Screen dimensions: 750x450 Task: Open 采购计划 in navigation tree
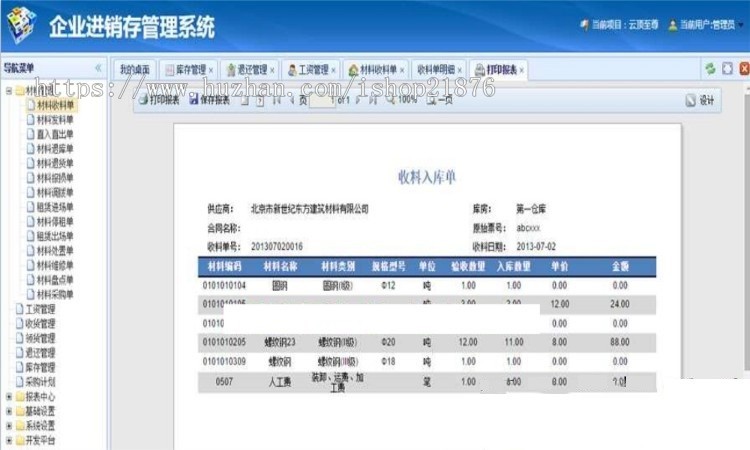coord(40,382)
